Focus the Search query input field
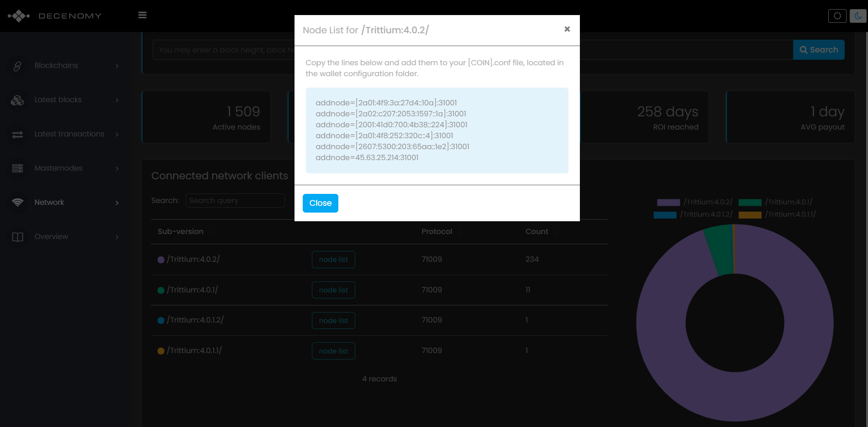The width and height of the screenshot is (868, 427). (235, 201)
